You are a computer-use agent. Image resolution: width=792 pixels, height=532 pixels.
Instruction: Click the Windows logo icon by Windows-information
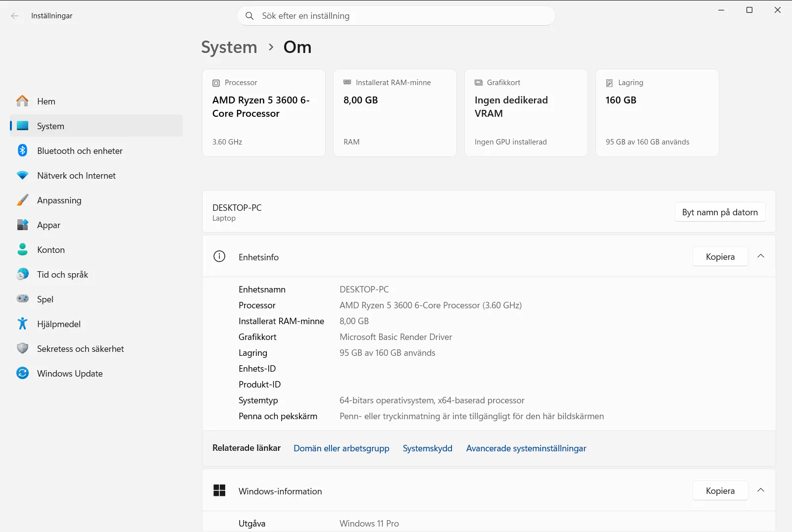(219, 490)
